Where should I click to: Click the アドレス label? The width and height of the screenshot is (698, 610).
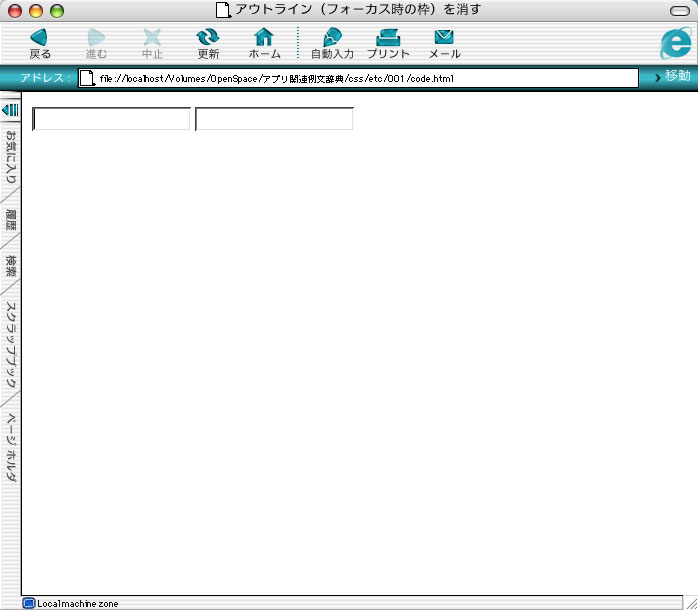(x=45, y=77)
